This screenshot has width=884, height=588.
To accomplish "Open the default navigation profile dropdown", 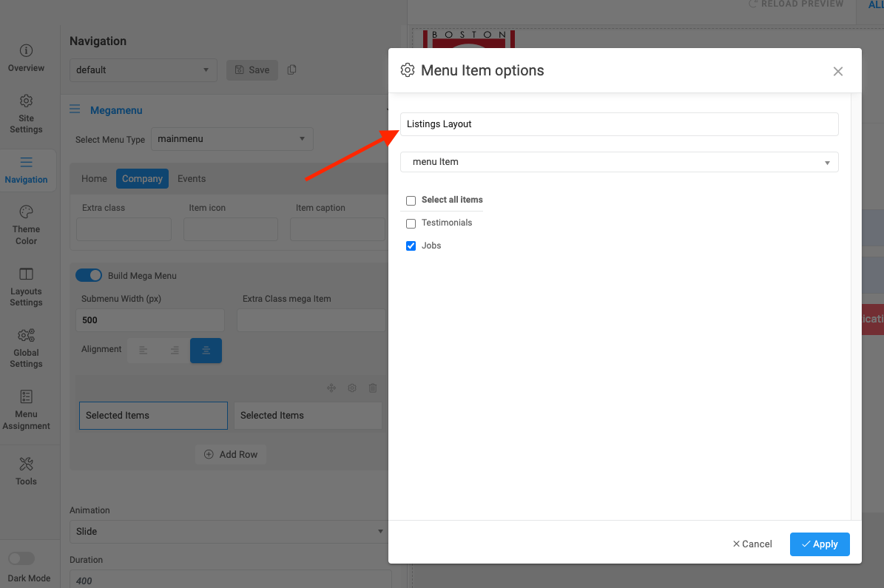I will coord(144,70).
